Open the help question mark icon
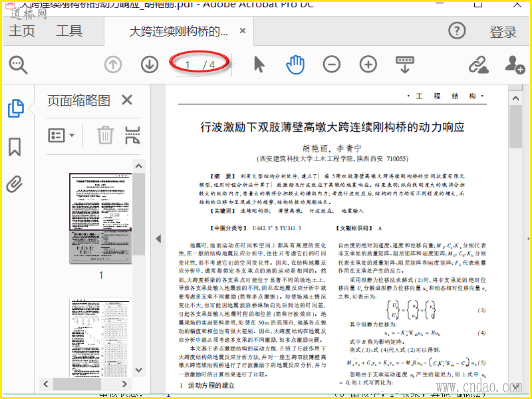532x399 pixels. [x=457, y=31]
